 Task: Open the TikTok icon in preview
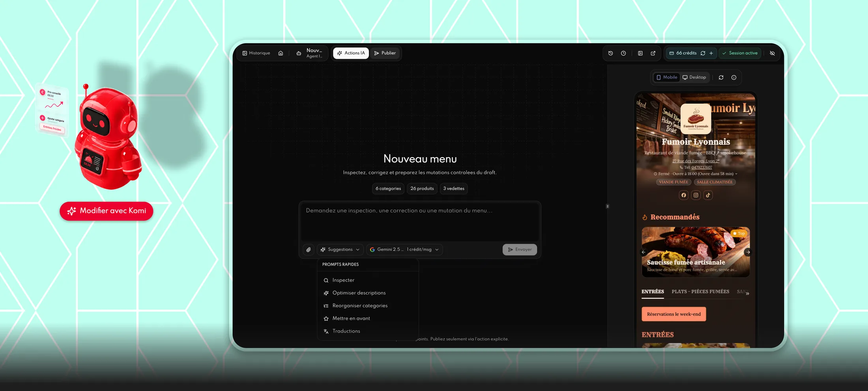pyautogui.click(x=708, y=195)
